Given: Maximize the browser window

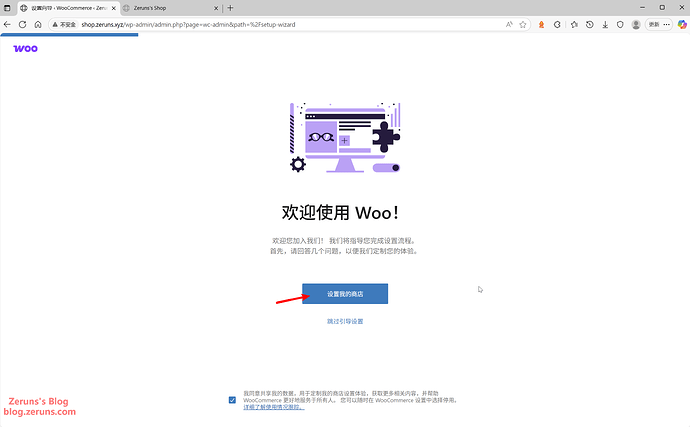Looking at the screenshot, I should click(x=662, y=7).
